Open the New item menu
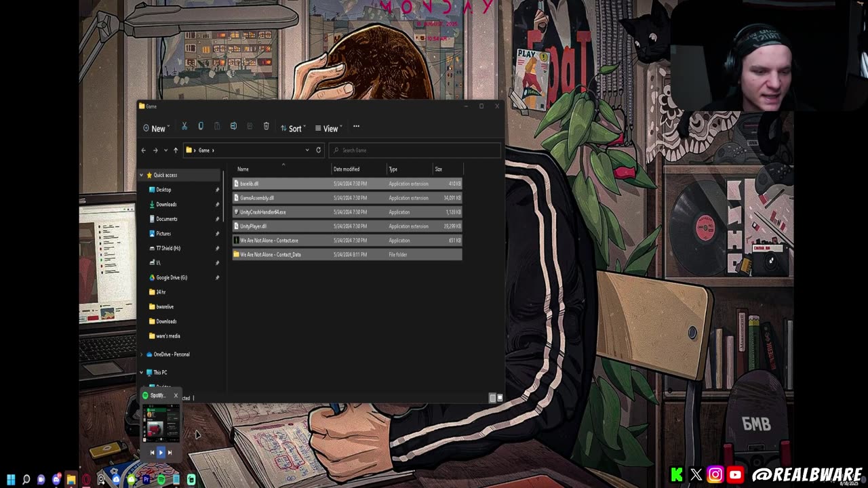The image size is (868, 488). coord(156,128)
